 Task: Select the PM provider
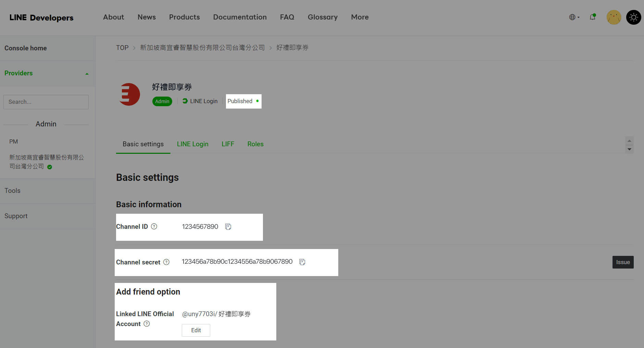14,141
